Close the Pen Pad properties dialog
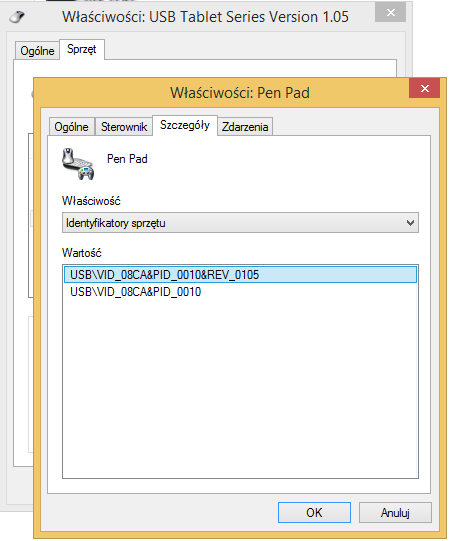Viewport: 469px width, 541px height. click(424, 88)
